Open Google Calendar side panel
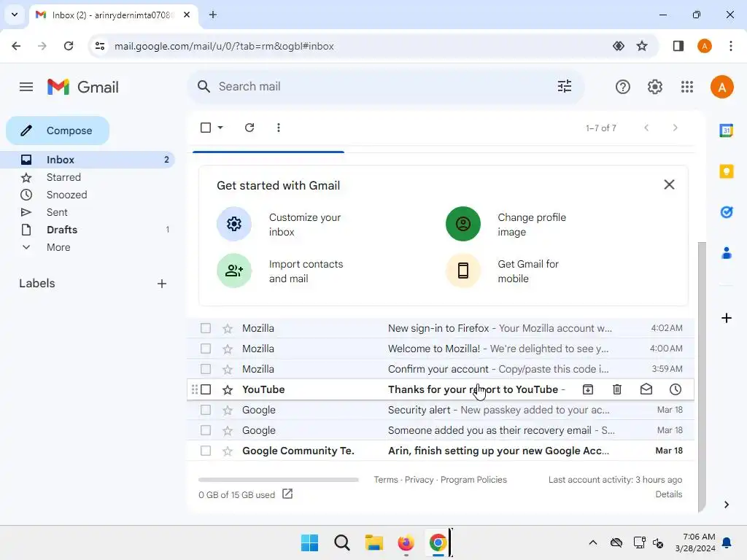This screenshot has width=747, height=560. click(726, 130)
